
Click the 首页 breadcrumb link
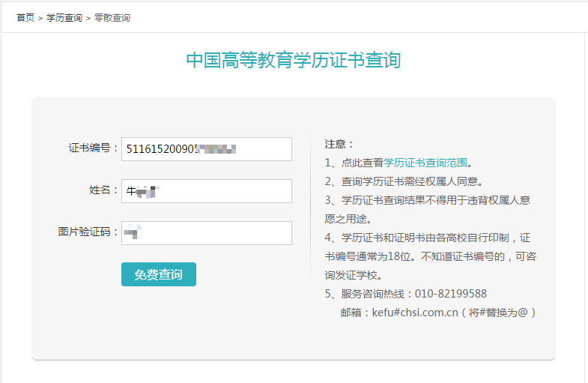(25, 17)
